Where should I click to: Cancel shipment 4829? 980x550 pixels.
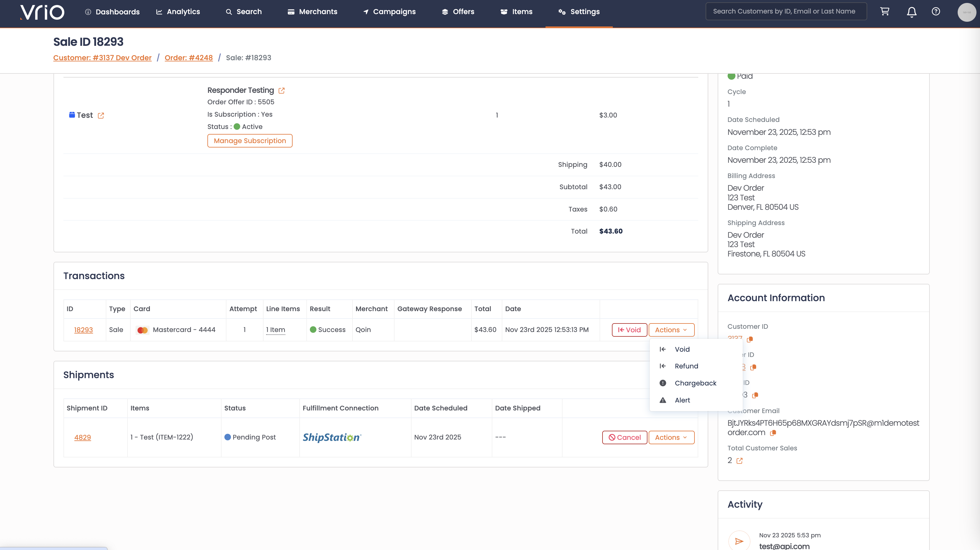(x=624, y=437)
